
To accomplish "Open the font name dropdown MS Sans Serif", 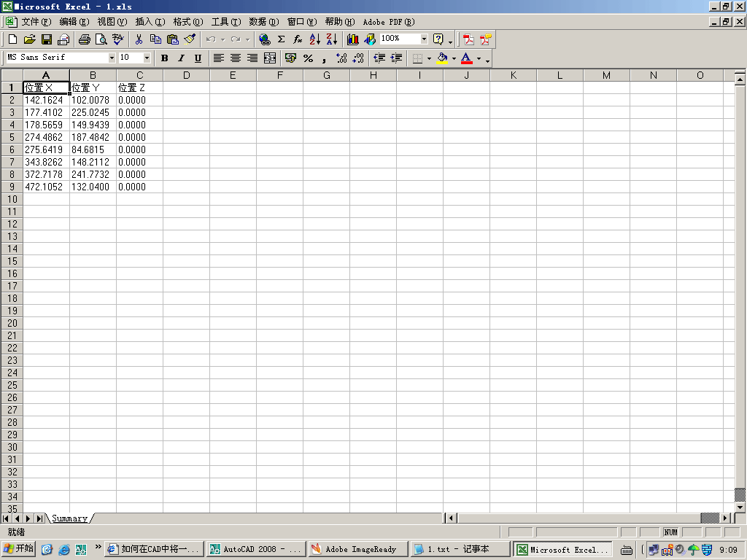I will [x=112, y=58].
